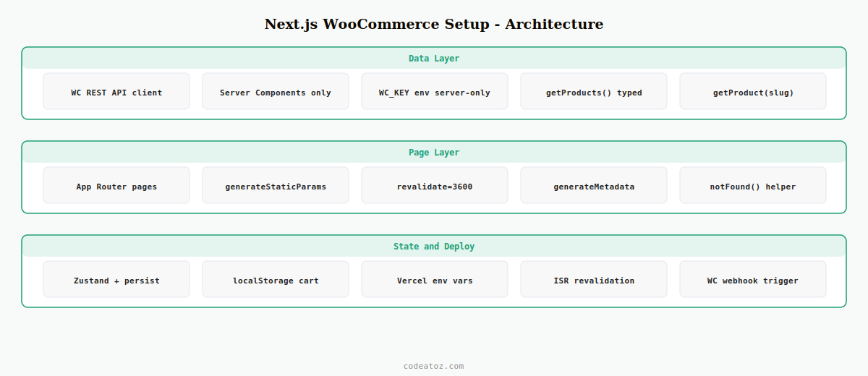Select the 'ISR revalidation' box
The image size is (868, 376).
tap(594, 279)
